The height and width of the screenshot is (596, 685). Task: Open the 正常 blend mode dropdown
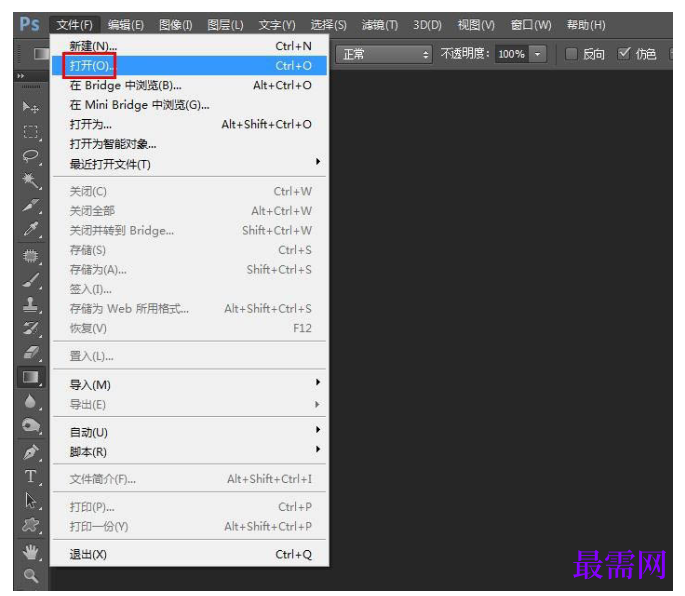click(x=384, y=54)
